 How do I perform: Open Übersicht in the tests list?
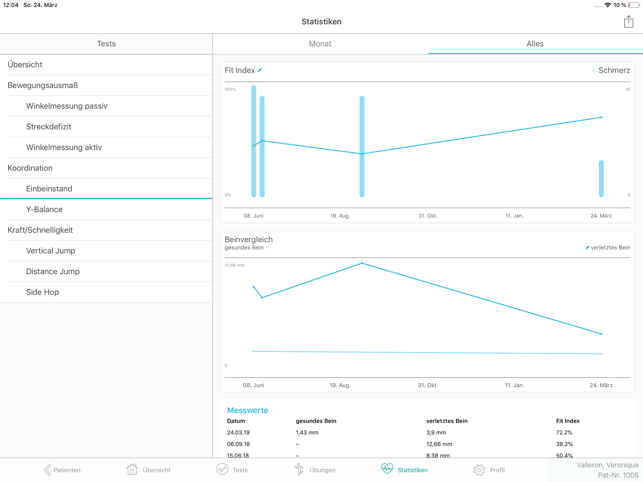tap(106, 64)
